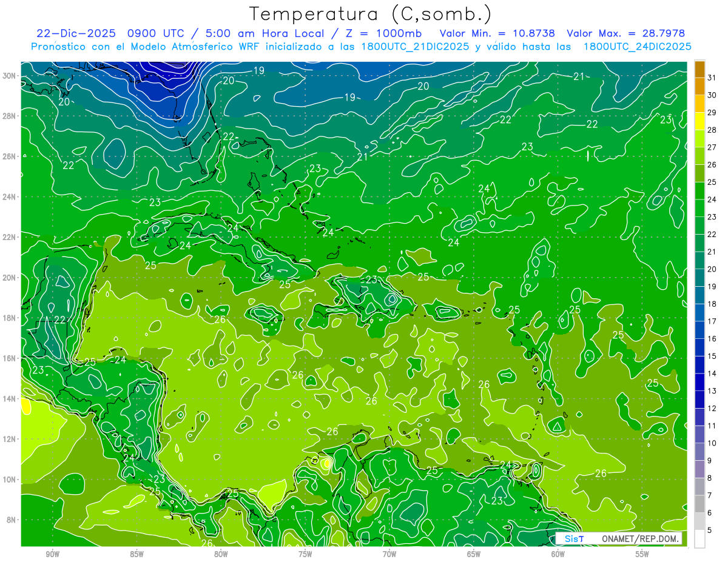
Task: Click the '80W' longitude axis label
Action: pos(221,554)
